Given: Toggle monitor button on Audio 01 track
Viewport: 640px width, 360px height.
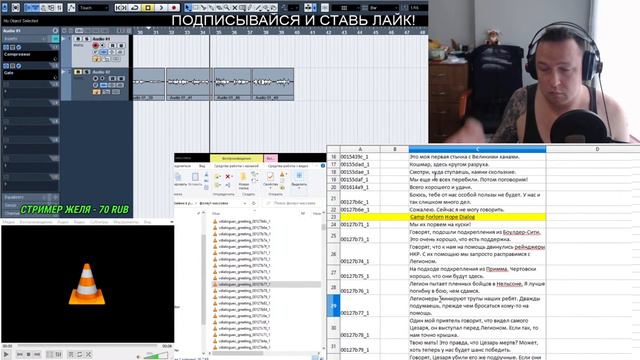Looking at the screenshot, I should pos(102,46).
